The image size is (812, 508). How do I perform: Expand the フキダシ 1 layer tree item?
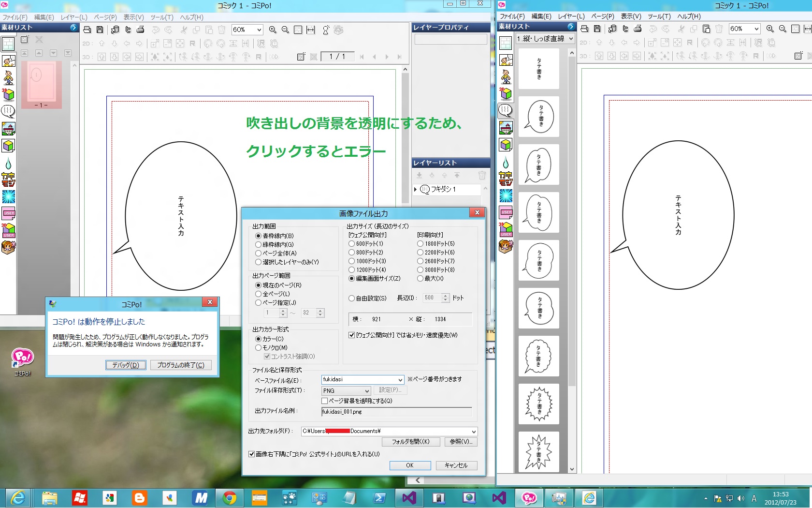[x=415, y=189]
